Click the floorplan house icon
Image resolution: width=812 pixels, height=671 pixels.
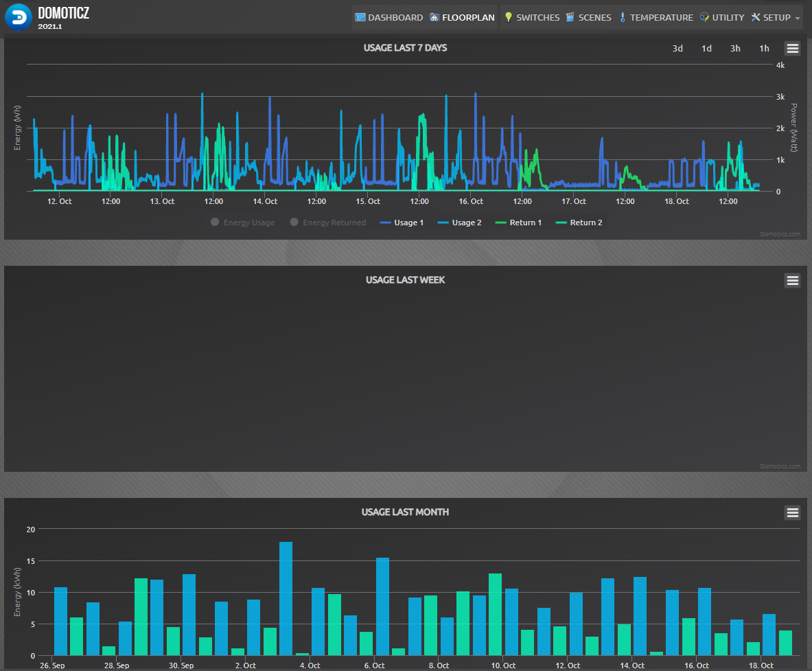pos(434,18)
